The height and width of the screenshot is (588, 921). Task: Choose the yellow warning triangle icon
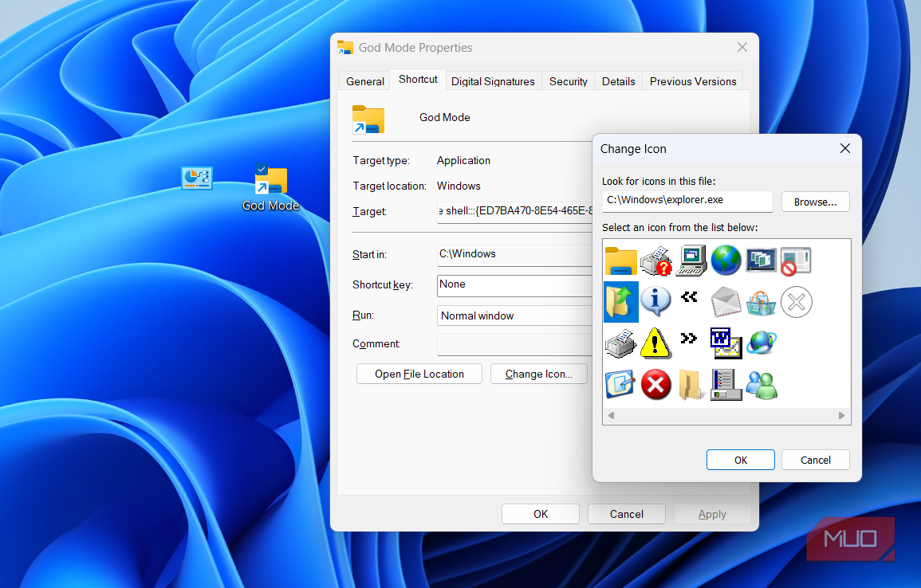[655, 343]
